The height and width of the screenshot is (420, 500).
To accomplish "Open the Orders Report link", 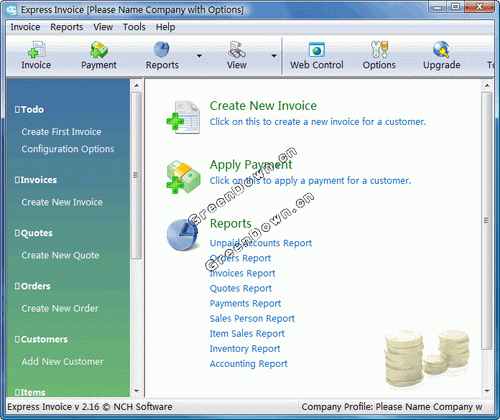I will [x=240, y=258].
